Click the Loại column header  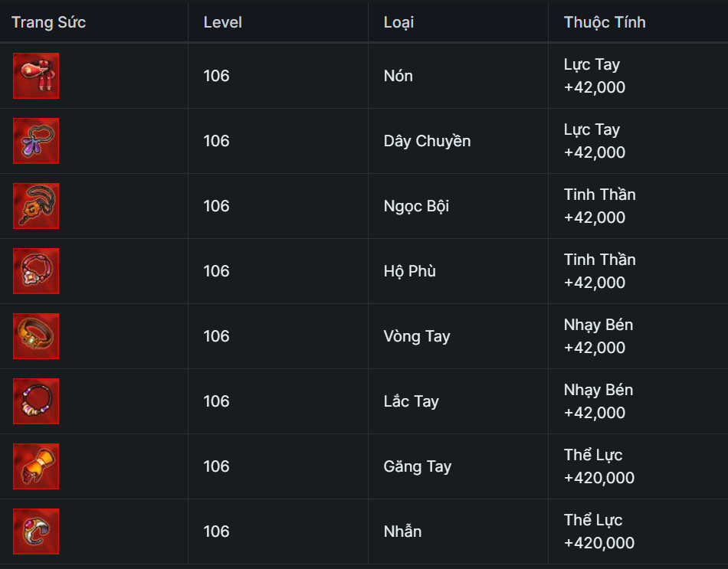pos(398,22)
